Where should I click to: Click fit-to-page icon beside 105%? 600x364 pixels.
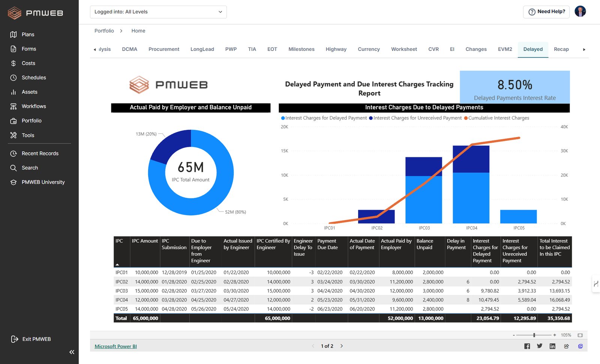point(580,335)
